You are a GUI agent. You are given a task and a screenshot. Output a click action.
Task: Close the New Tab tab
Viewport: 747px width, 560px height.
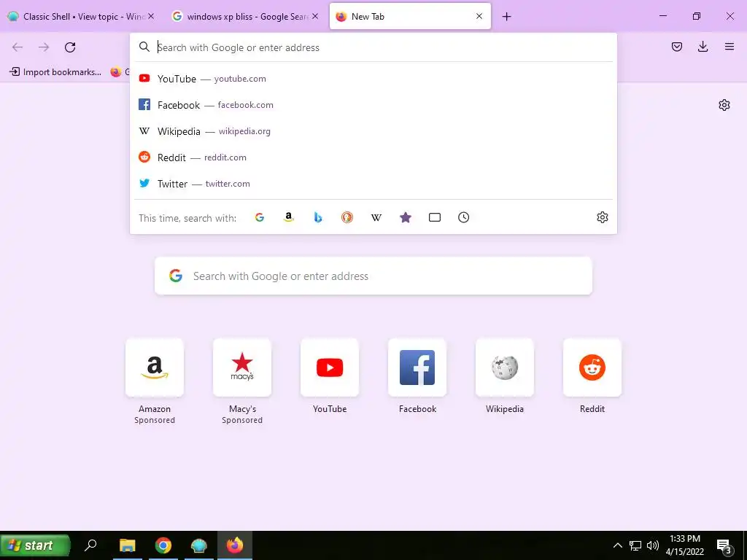pos(479,16)
